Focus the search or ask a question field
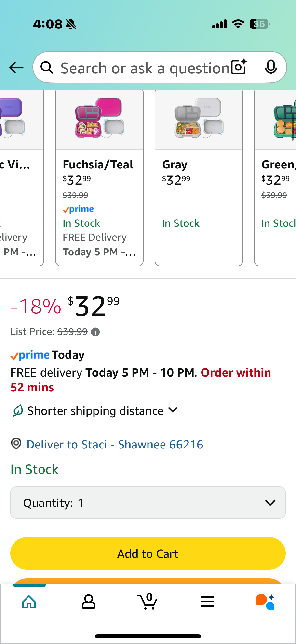Screen dimensions: 296x644 [x=145, y=68]
